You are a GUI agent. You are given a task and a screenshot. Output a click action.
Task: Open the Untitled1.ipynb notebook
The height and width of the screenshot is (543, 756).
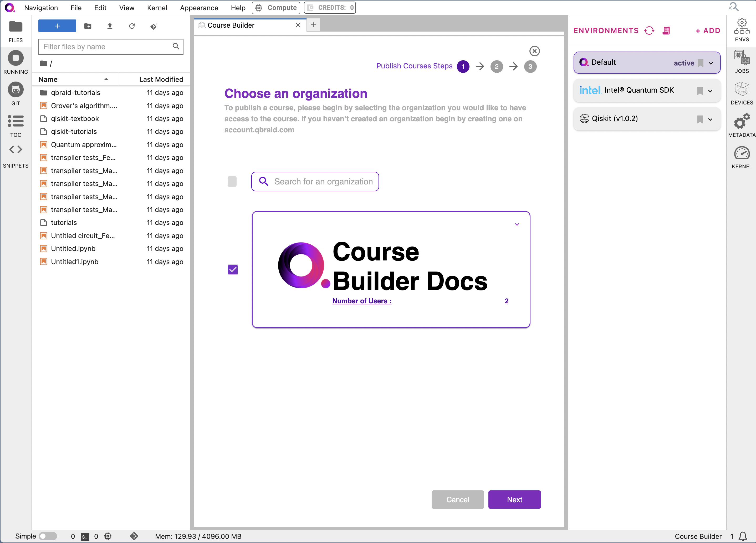click(111, 262)
